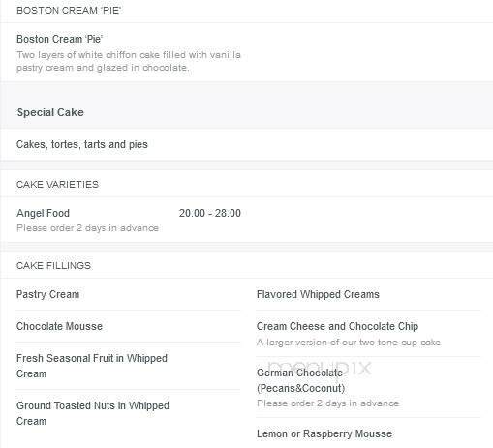The width and height of the screenshot is (493, 448).
Task: Select Ground Toasted Nuts in Whipped Cream
Action: [x=93, y=413]
